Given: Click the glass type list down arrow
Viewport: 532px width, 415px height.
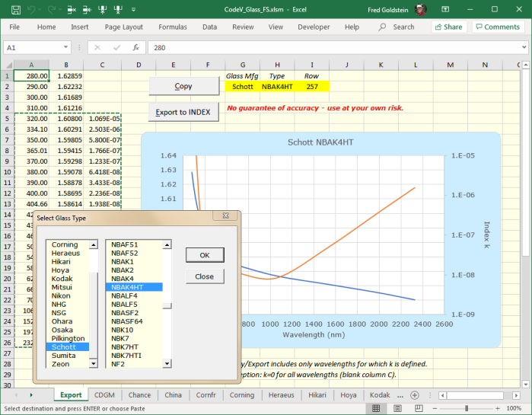Looking at the screenshot, I should pos(167,364).
